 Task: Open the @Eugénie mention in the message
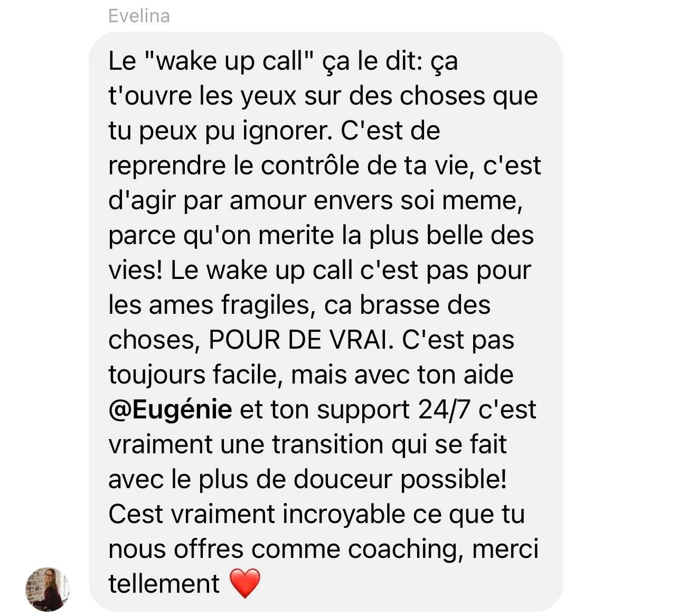pos(170,410)
